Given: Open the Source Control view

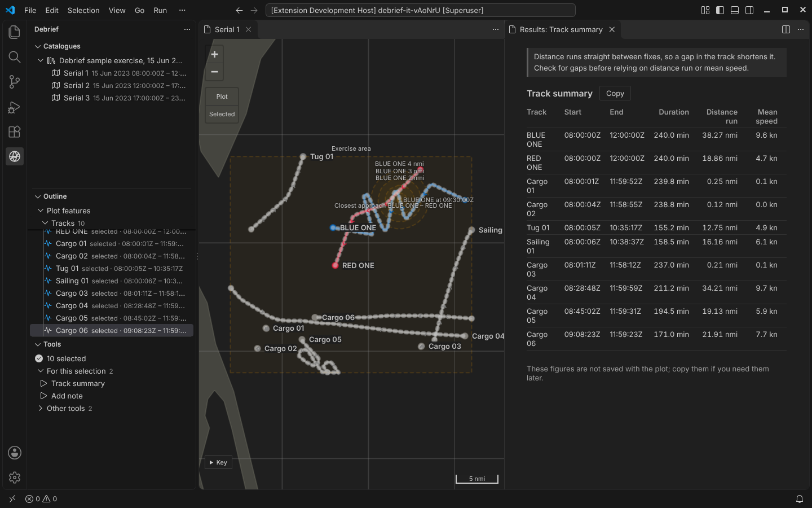Looking at the screenshot, I should 15,82.
